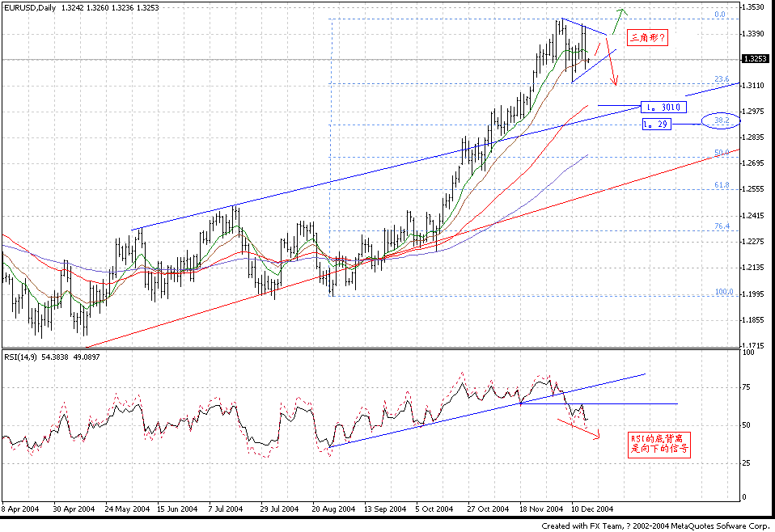Select the 1.2695 price axis label

click(753, 163)
